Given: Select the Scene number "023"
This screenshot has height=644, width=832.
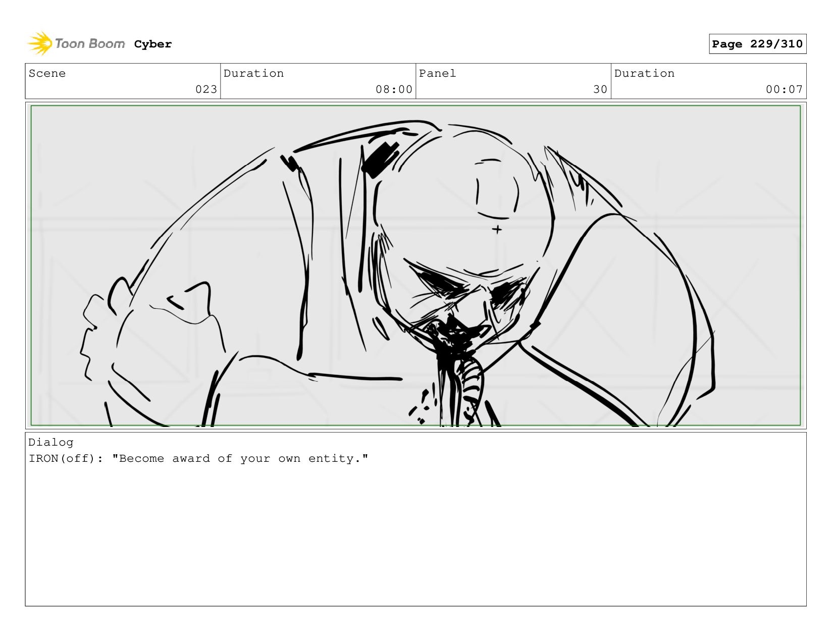Looking at the screenshot, I should 206,89.
